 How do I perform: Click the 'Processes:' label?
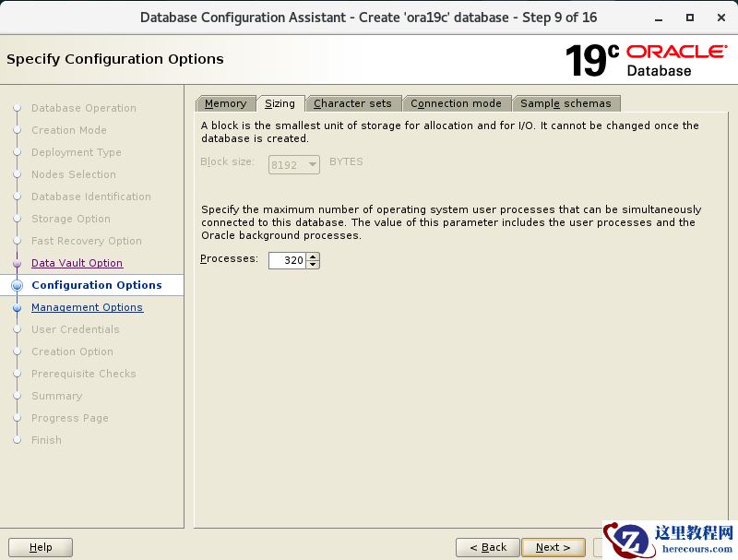point(229,259)
